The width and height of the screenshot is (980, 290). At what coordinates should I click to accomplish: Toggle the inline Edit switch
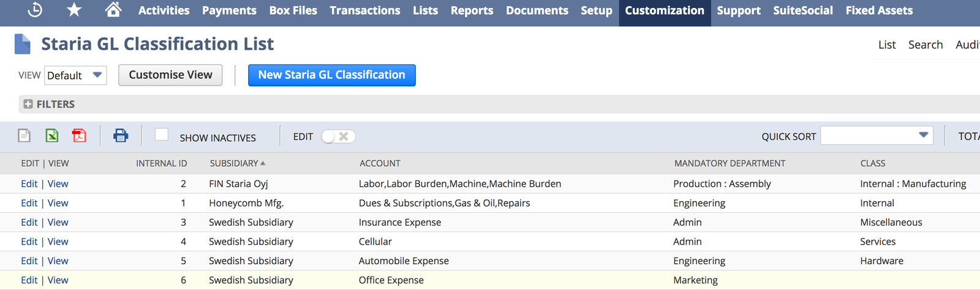pos(338,137)
